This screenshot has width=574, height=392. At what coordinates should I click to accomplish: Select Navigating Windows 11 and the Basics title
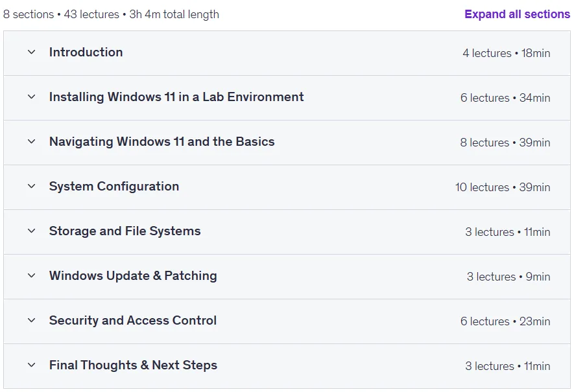tap(161, 141)
